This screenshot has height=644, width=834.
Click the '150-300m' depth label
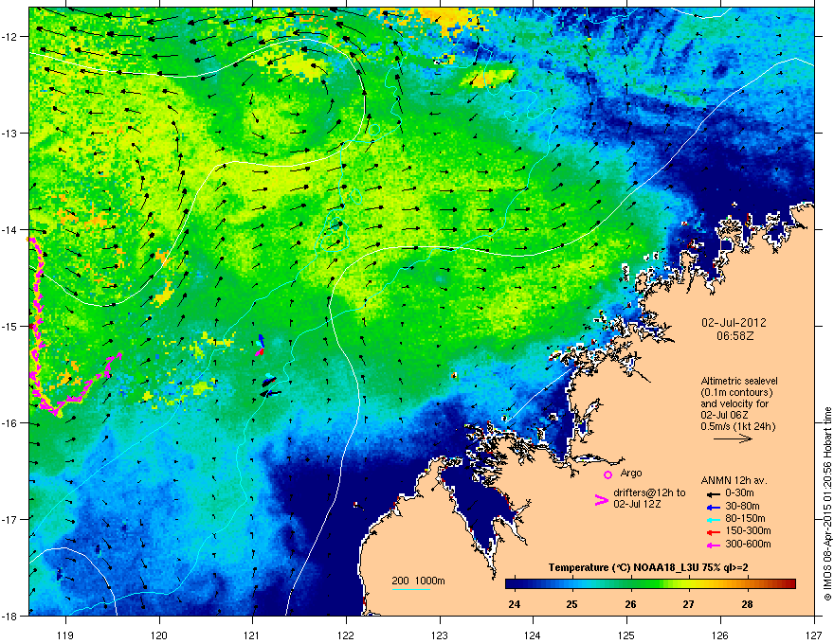(x=748, y=530)
